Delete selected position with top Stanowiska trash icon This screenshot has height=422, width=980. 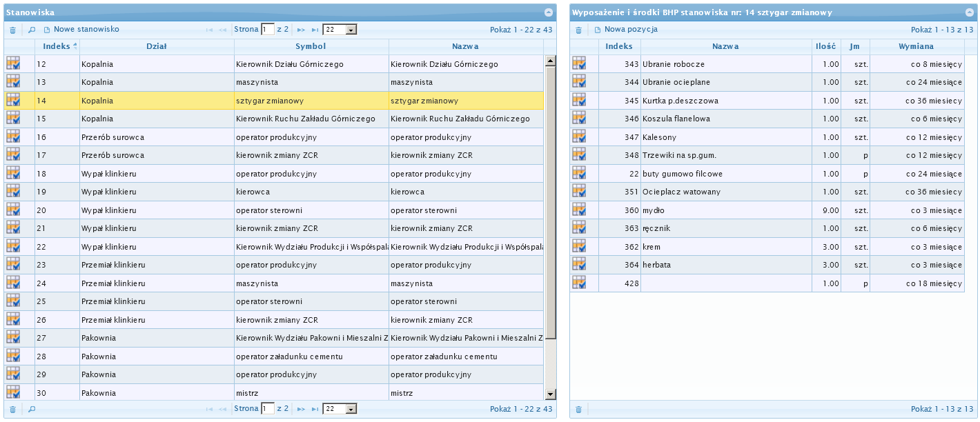pyautogui.click(x=13, y=30)
